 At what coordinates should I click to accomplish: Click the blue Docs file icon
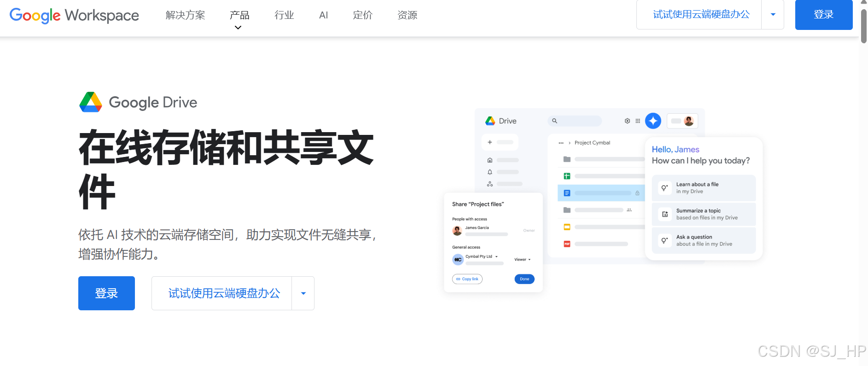coord(567,193)
